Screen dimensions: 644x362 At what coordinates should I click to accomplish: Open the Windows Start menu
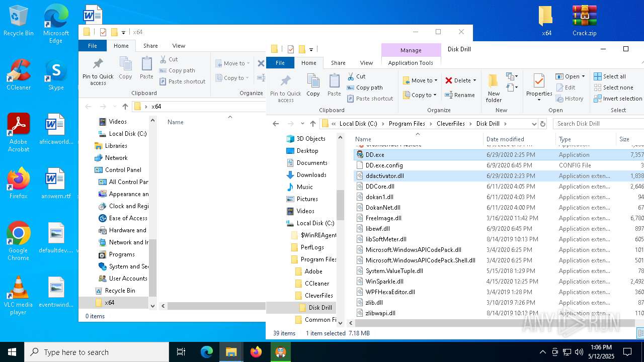click(12, 352)
